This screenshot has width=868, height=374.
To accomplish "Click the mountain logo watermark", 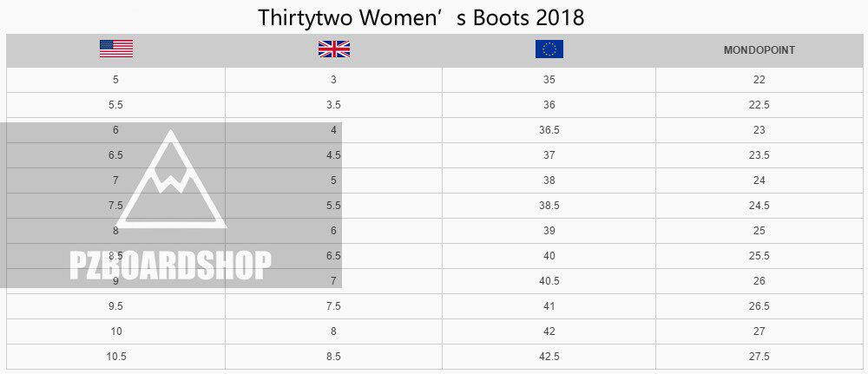I will 171,182.
